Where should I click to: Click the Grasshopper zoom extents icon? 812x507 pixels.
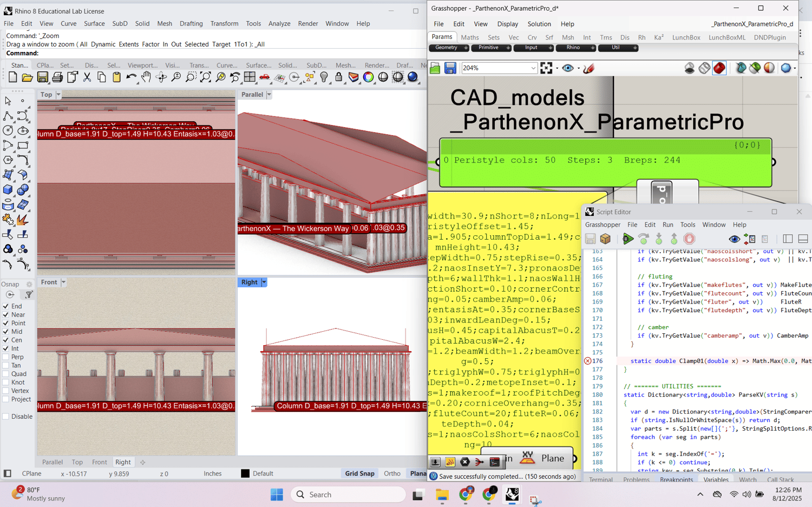(x=546, y=68)
